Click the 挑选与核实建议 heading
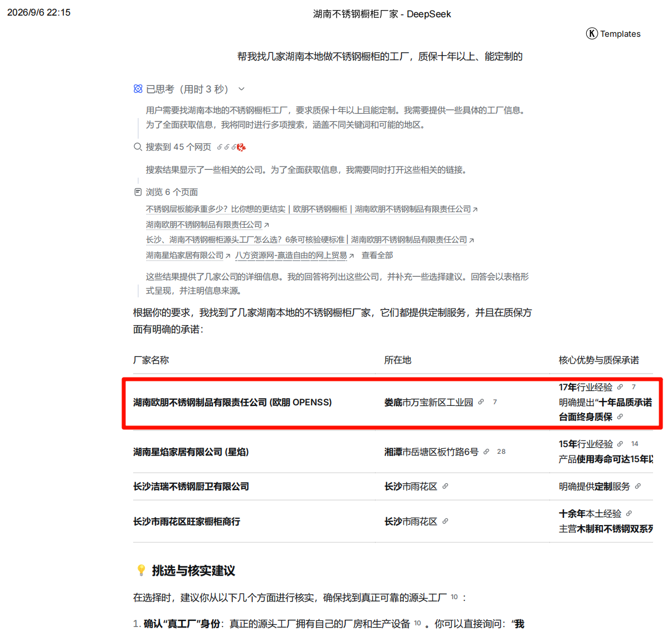 point(193,570)
